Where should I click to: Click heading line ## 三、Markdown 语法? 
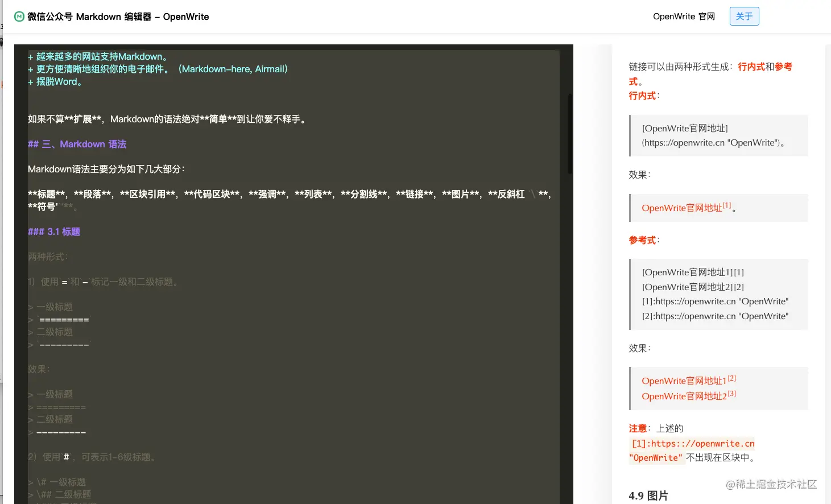click(x=77, y=144)
